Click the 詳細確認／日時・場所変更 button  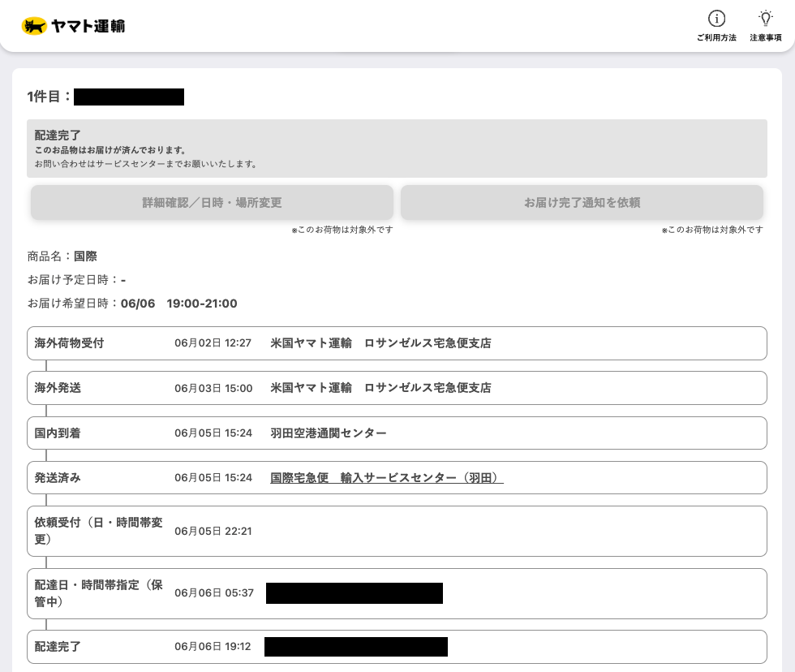coord(212,202)
